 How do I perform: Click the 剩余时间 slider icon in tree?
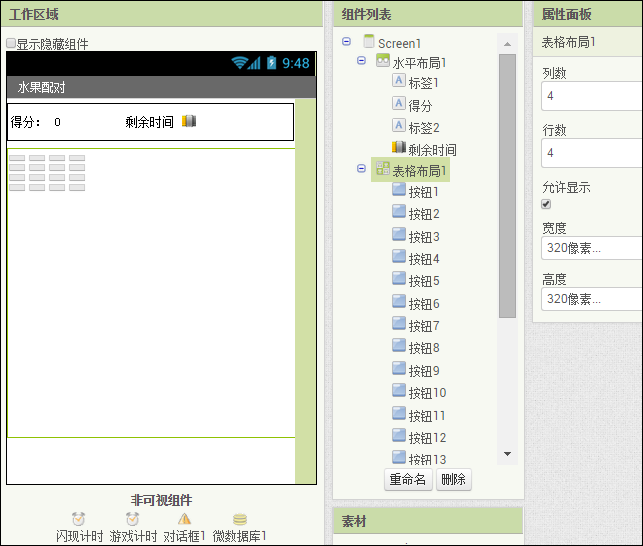399,147
